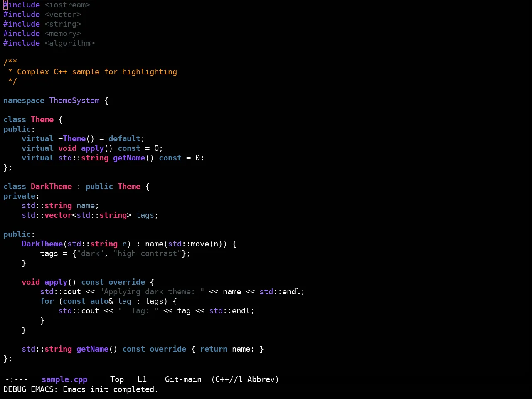Click 'public' in 'class DarkTheme : public Theme'
The image size is (532, 399).
tap(99, 187)
